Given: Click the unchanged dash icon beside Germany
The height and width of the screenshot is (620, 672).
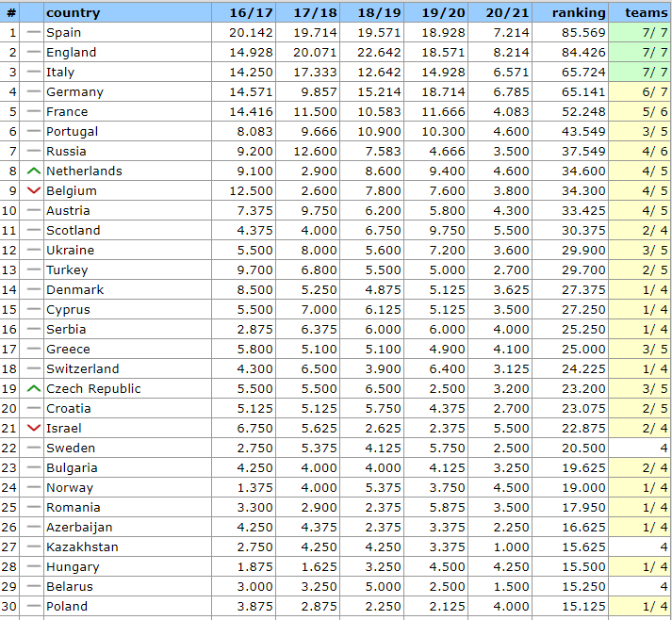Looking at the screenshot, I should coord(34,92).
